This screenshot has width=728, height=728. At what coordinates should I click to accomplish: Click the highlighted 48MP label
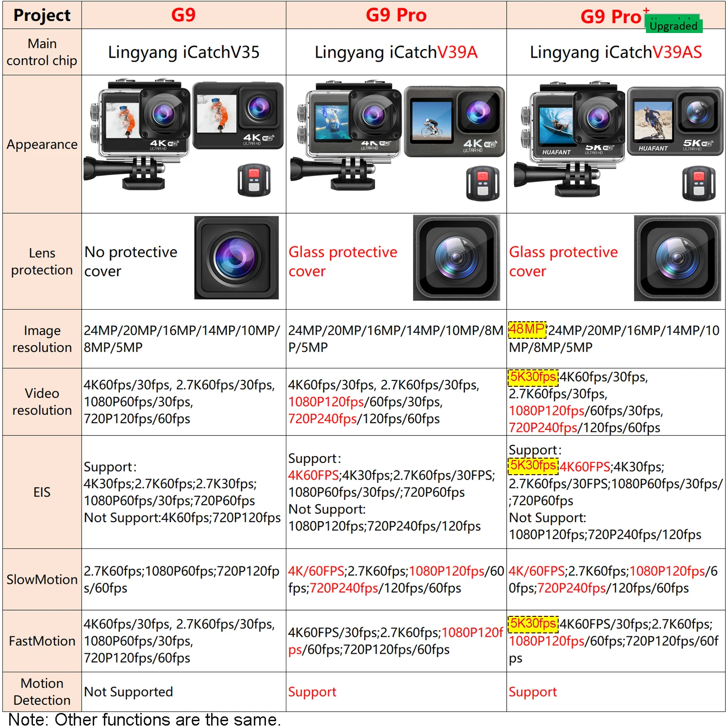pyautogui.click(x=527, y=329)
